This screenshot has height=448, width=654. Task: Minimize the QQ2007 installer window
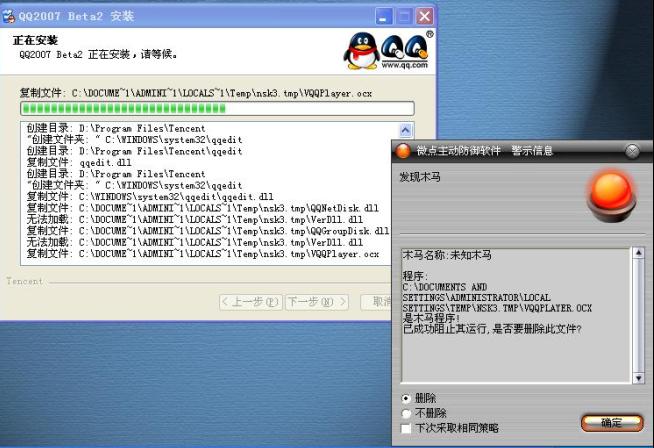click(x=384, y=17)
